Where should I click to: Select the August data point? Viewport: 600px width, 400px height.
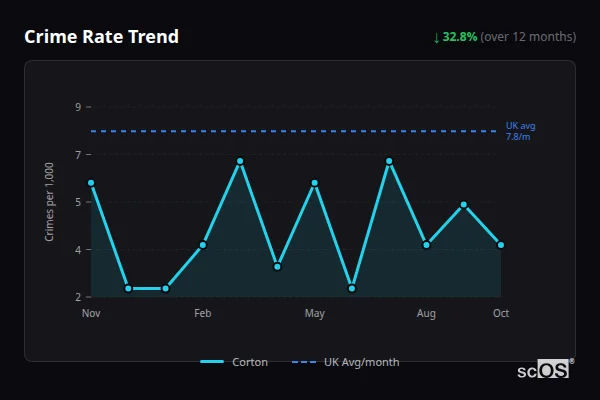point(426,245)
